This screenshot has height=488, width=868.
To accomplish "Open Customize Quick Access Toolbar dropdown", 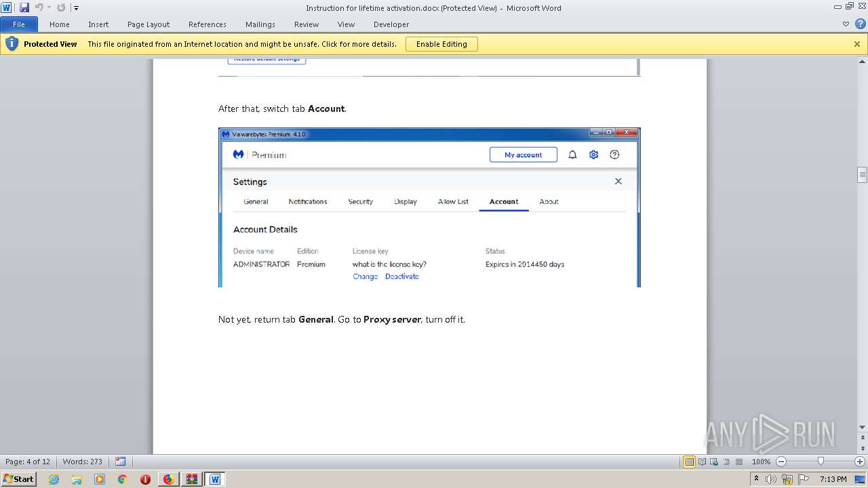I will 76,8.
